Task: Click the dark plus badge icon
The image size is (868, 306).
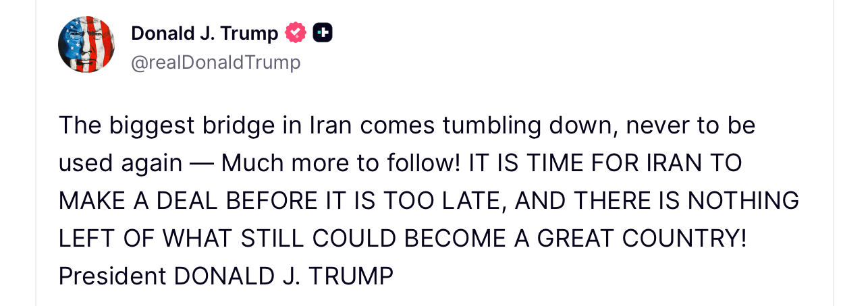Action: click(x=323, y=32)
